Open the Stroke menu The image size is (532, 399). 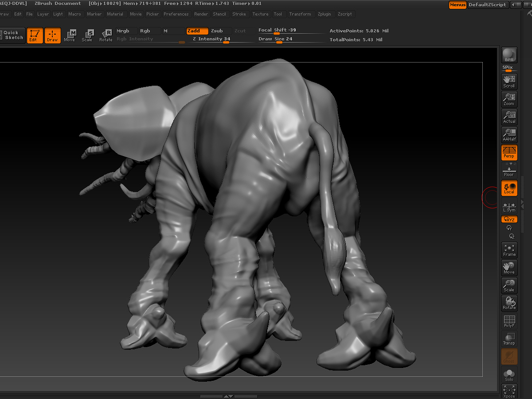coord(239,14)
